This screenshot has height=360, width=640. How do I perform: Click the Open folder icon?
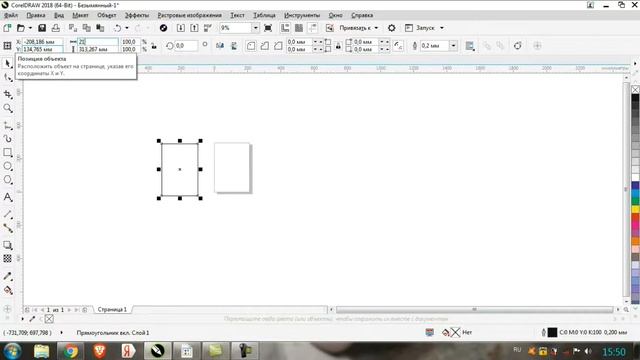tap(20, 28)
